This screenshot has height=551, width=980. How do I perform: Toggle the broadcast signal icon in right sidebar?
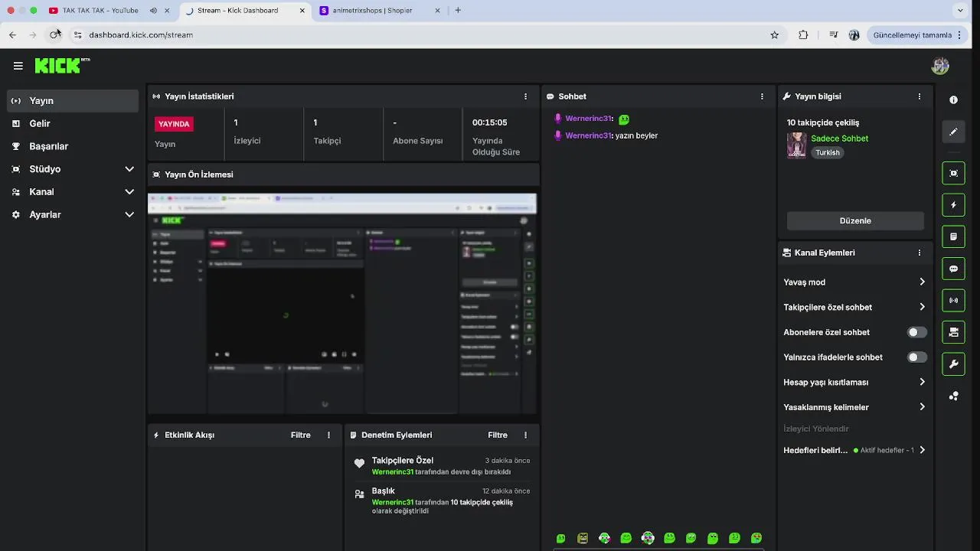(953, 300)
